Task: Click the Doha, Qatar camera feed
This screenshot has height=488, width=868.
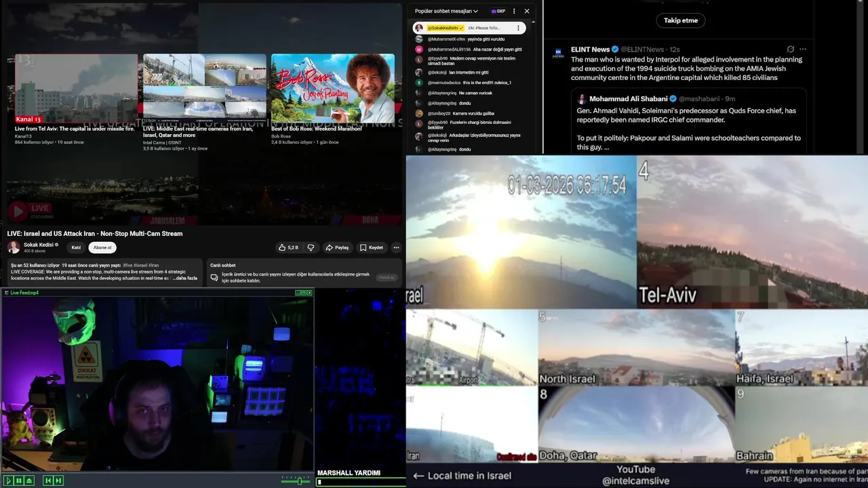Action: pos(637,424)
